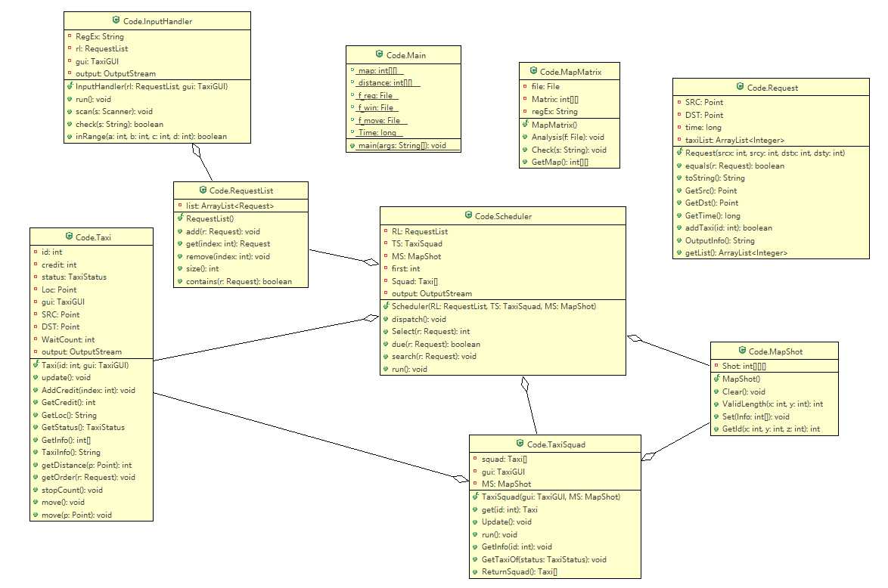
Task: Click the constructor icon of InputHandler(rl: RequestList, gui: TaxiGUI)
Action: [70, 86]
